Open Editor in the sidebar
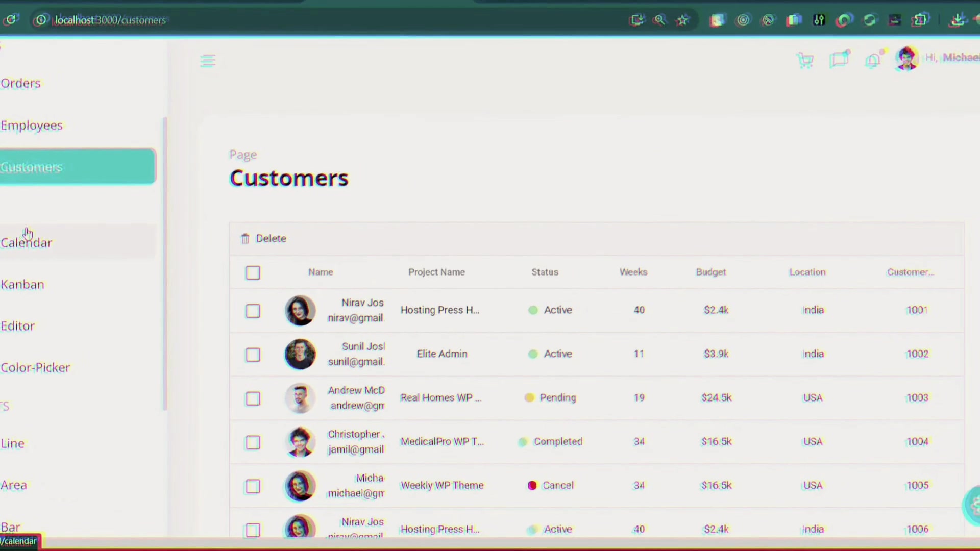 [x=17, y=326]
